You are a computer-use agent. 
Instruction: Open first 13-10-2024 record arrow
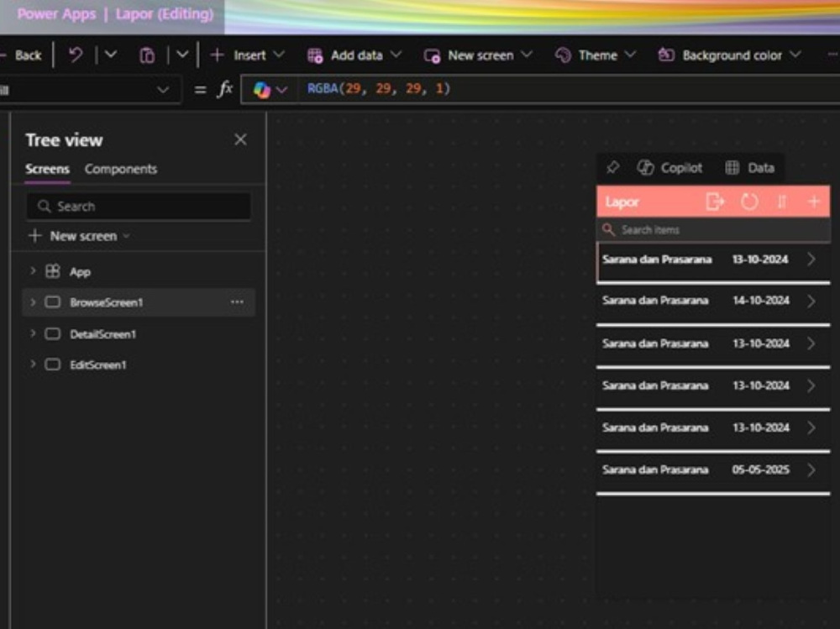click(811, 259)
